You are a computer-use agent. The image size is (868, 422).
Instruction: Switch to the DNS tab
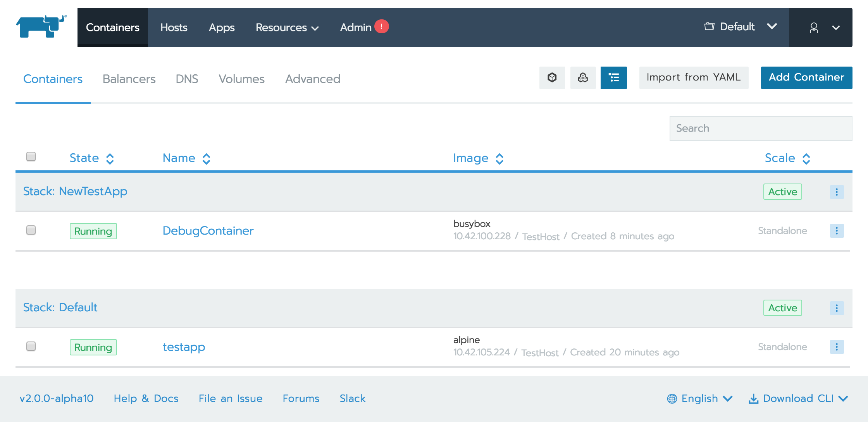click(187, 79)
